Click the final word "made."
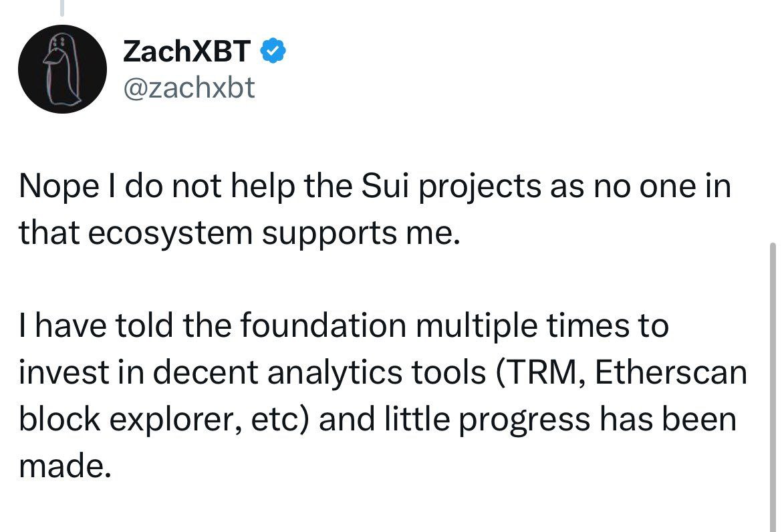 (x=65, y=466)
